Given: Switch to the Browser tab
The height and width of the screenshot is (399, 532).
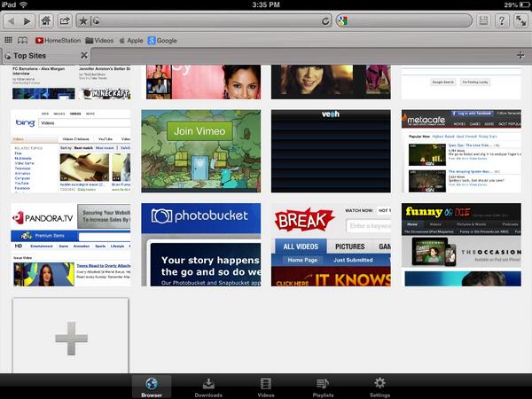Looking at the screenshot, I should [152, 387].
